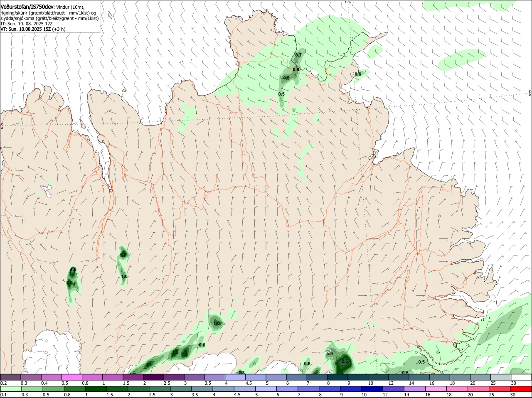Select the 'IT: Sun. 10. 08. 2025 12Z' line
Image resolution: width=532 pixels, height=398 pixels.
(27, 24)
